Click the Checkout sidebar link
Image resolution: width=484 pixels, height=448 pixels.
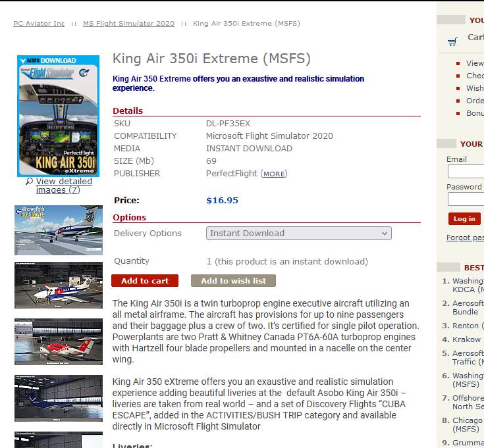[x=475, y=76]
